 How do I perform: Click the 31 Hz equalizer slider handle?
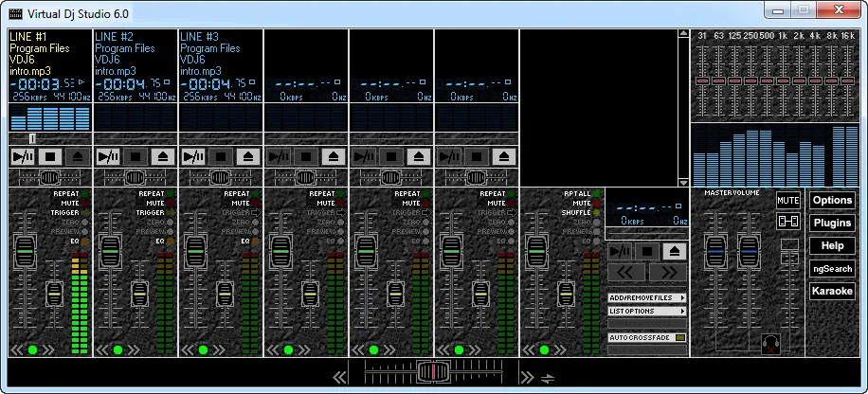pos(702,81)
